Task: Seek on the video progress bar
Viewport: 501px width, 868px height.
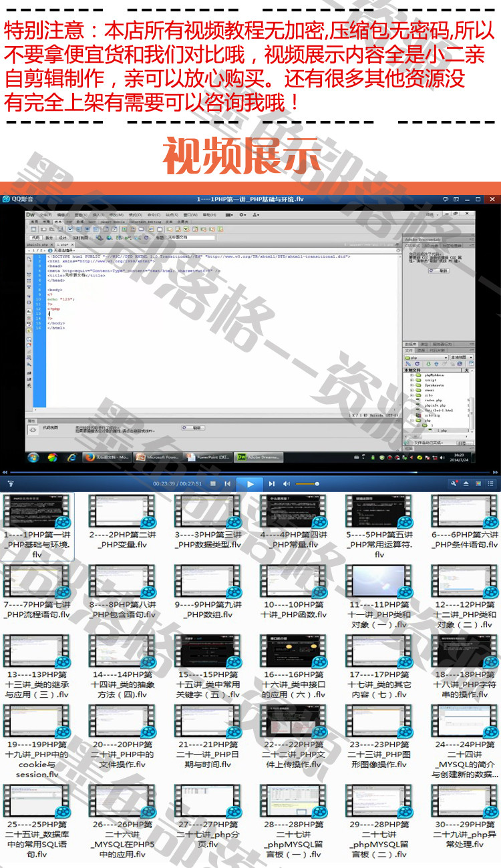Action: click(x=251, y=473)
